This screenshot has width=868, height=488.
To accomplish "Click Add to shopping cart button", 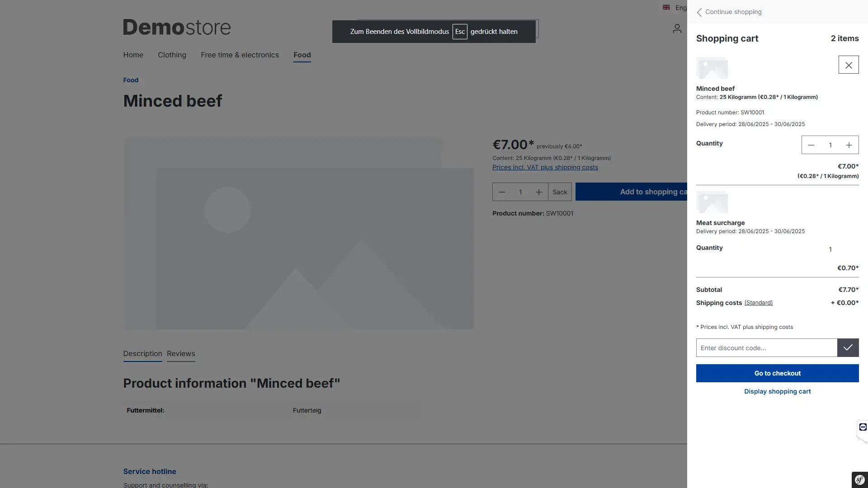I will tap(631, 192).
